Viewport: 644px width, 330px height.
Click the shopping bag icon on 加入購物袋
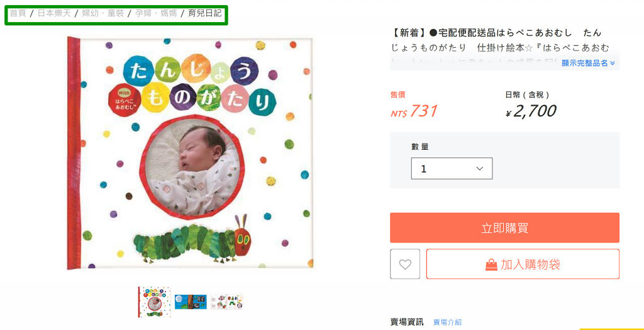click(x=491, y=265)
